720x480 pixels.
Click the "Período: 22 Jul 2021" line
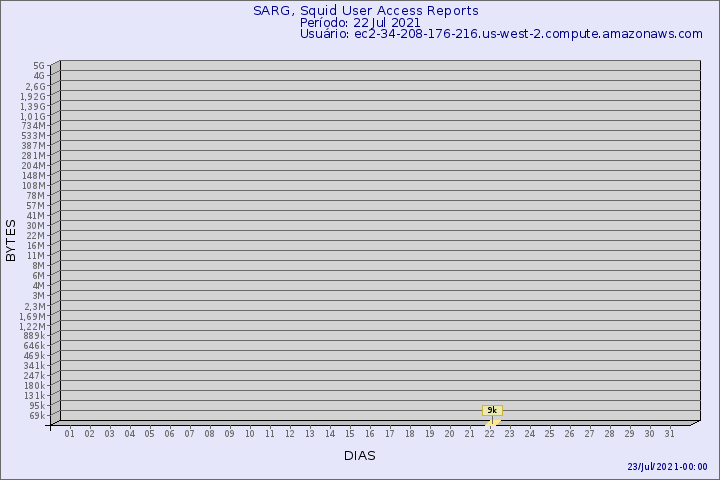coord(360,23)
